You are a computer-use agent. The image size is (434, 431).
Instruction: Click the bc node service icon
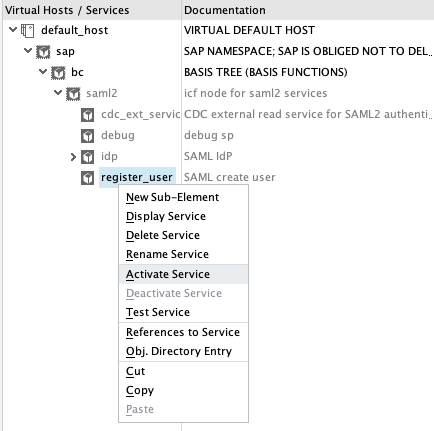(58, 73)
